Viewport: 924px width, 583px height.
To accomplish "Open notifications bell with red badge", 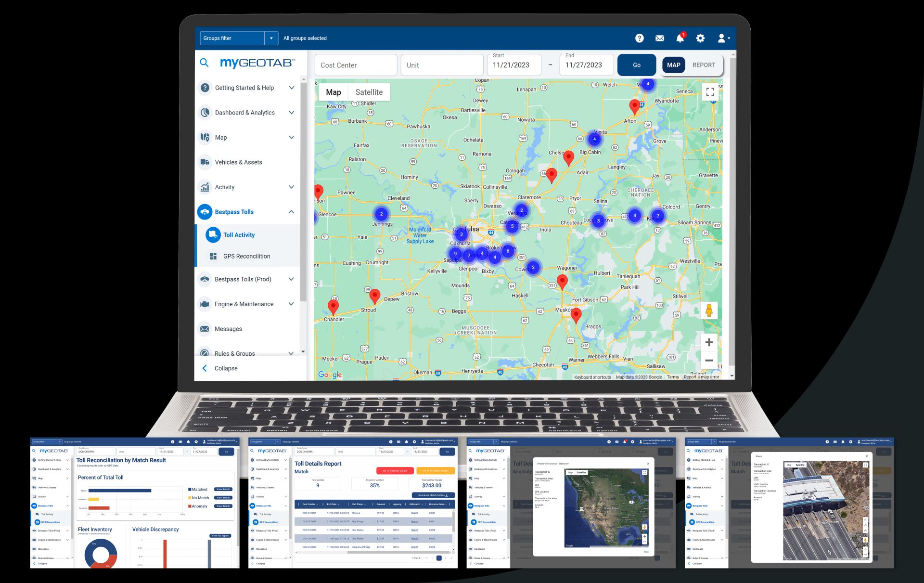I will (680, 38).
